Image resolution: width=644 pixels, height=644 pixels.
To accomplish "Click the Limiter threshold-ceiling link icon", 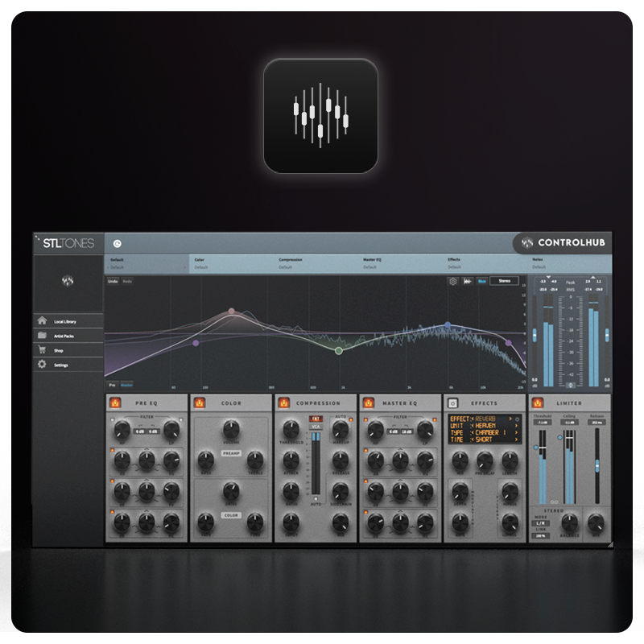I will 554,502.
